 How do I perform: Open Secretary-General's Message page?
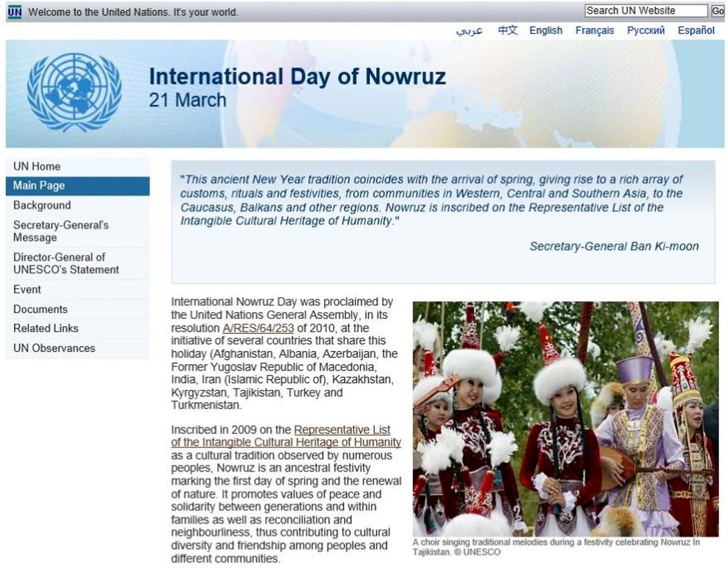61,231
